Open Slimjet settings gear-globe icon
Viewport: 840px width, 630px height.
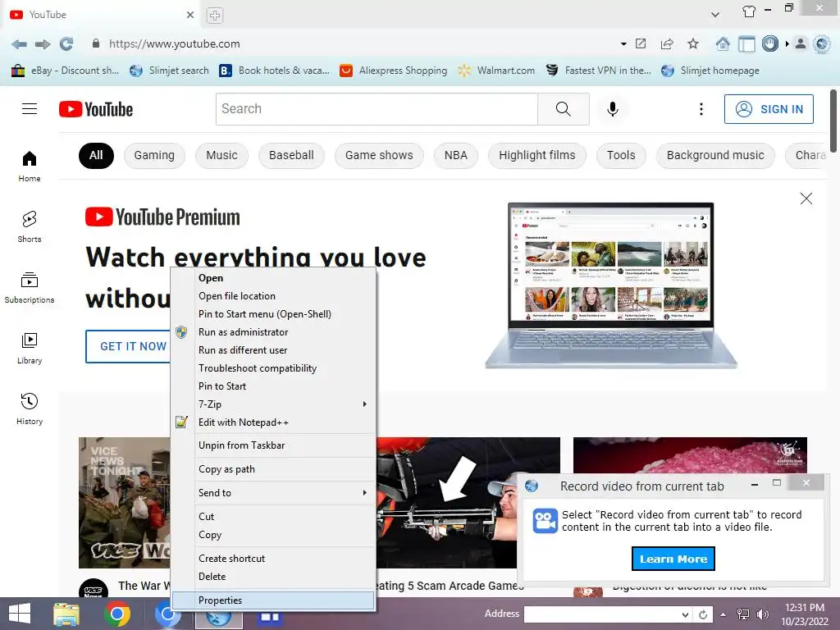(822, 43)
